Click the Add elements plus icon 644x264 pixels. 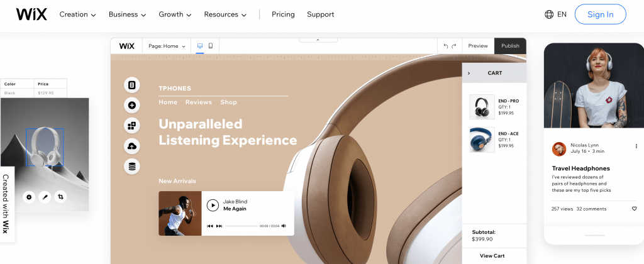tap(132, 105)
